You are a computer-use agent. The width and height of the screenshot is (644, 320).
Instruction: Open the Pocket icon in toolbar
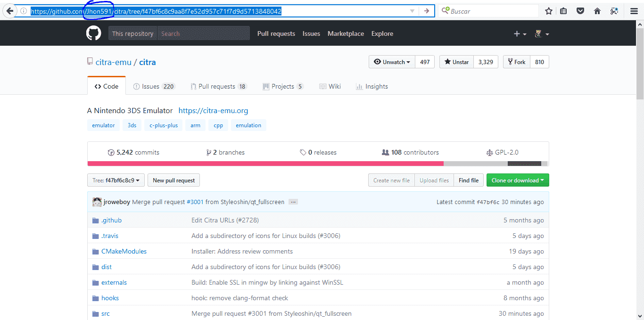(581, 11)
